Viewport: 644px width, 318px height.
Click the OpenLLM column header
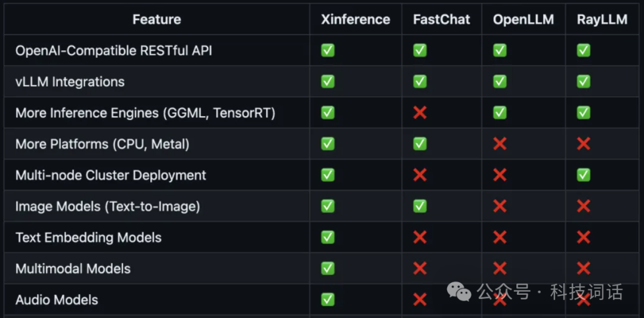[x=523, y=19]
